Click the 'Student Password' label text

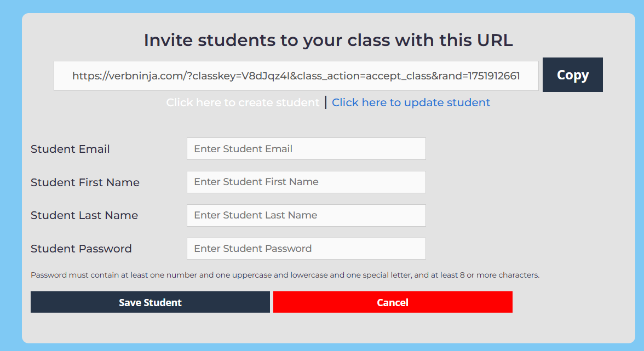pos(81,249)
